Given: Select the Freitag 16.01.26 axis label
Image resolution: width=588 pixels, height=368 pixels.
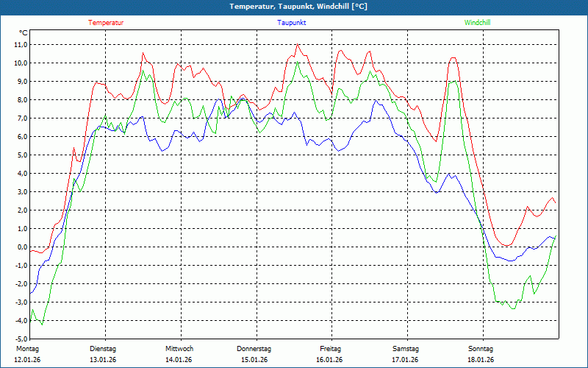Looking at the screenshot, I should 330,354.
